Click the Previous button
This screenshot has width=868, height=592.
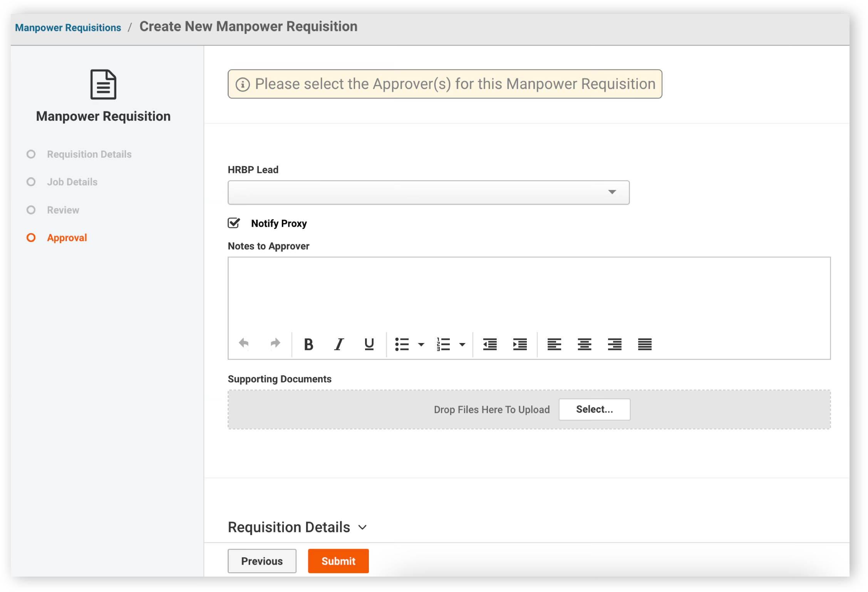point(262,561)
